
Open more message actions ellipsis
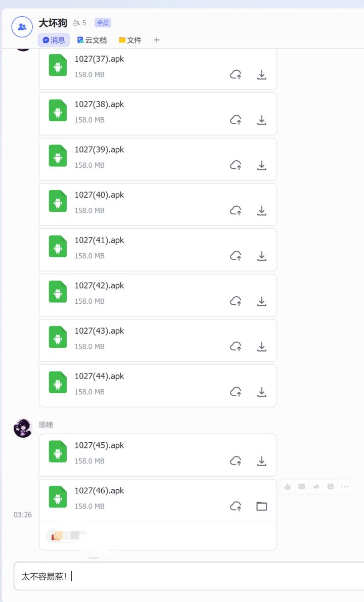pyautogui.click(x=344, y=487)
